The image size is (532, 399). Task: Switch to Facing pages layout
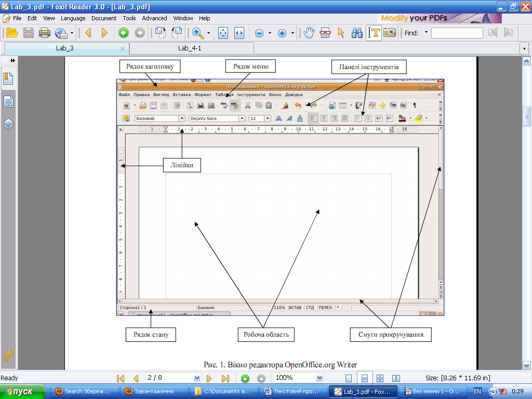coord(396,378)
